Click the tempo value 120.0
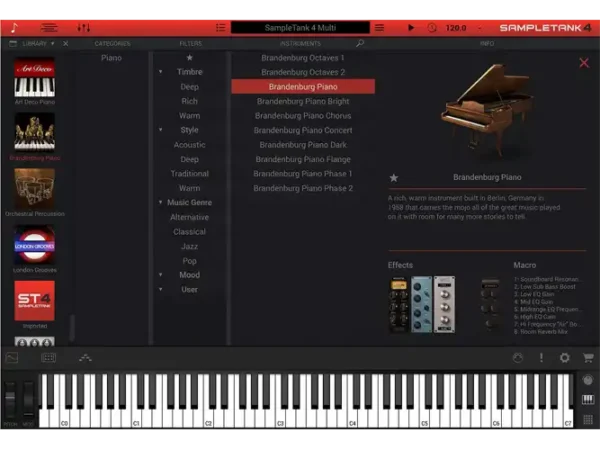Image resolution: width=600 pixels, height=450 pixels. [x=456, y=28]
